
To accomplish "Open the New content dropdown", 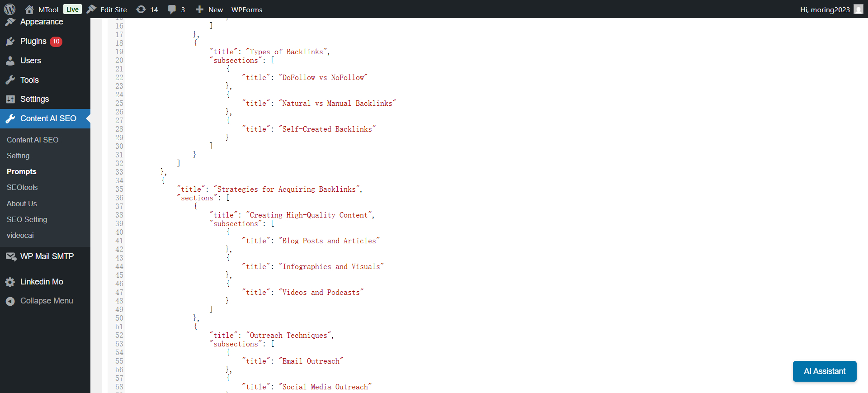I will click(x=209, y=9).
